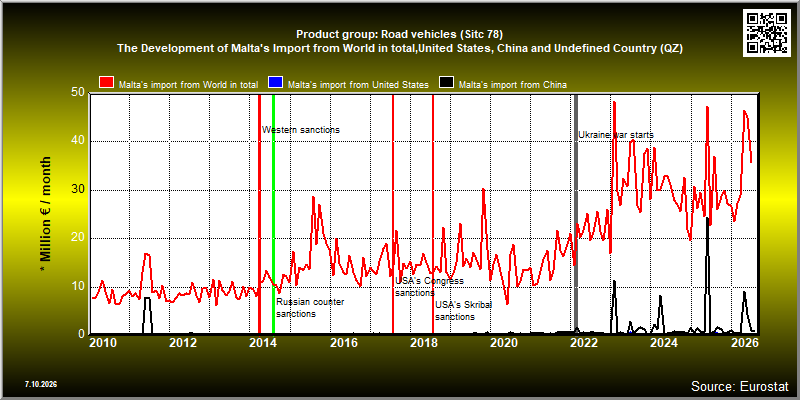
Task: Click the "Ukraine war starts" annotation
Action: tap(616, 135)
